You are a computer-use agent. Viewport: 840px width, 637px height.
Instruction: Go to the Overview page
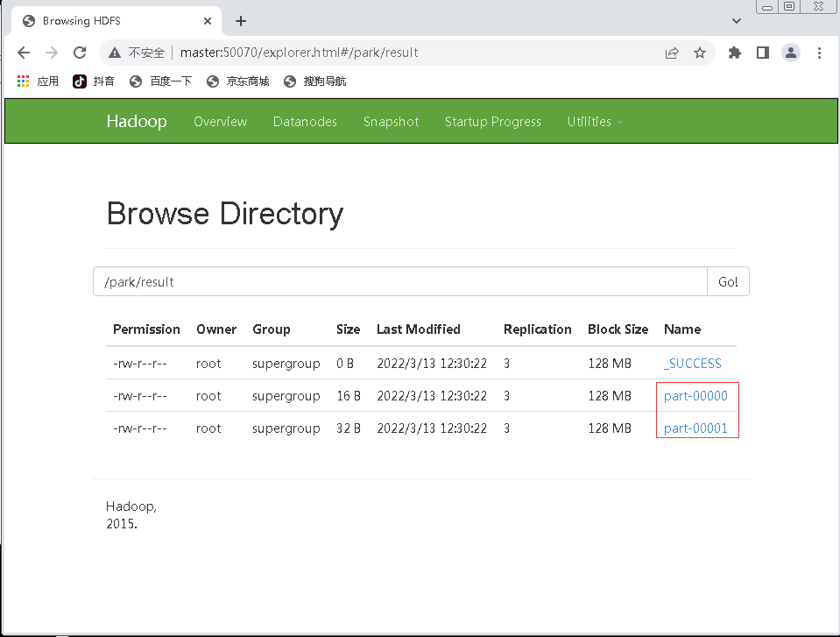[x=220, y=122]
